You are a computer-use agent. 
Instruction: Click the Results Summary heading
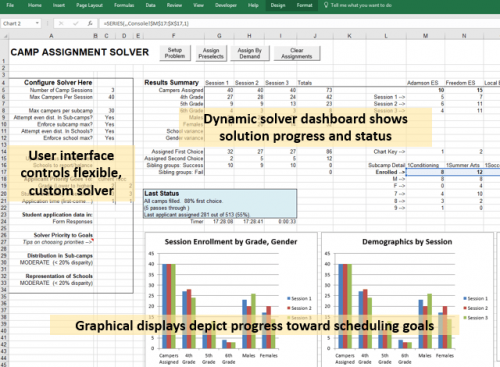click(171, 82)
